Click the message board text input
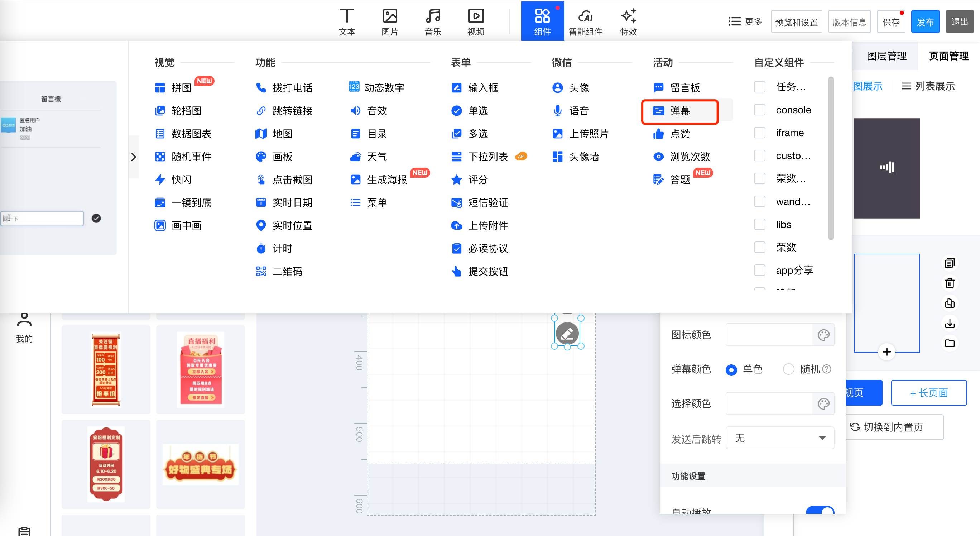The width and height of the screenshot is (980, 536). [x=43, y=218]
